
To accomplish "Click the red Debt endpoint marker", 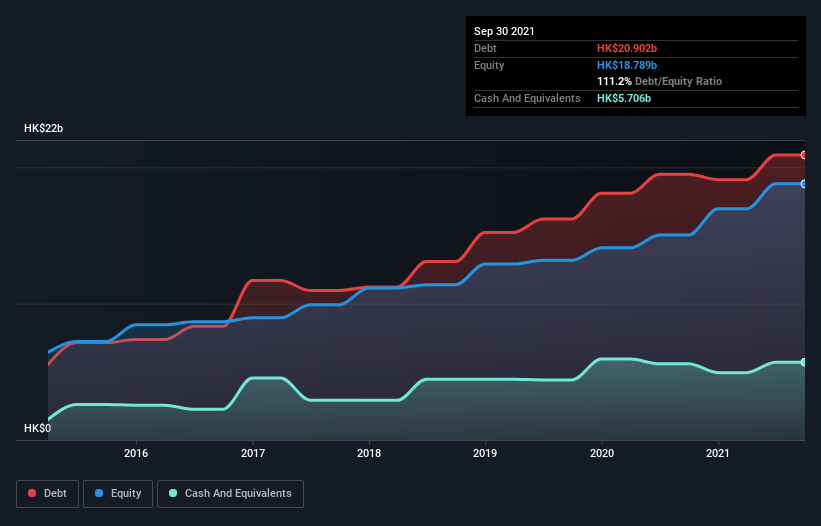I will click(x=804, y=155).
